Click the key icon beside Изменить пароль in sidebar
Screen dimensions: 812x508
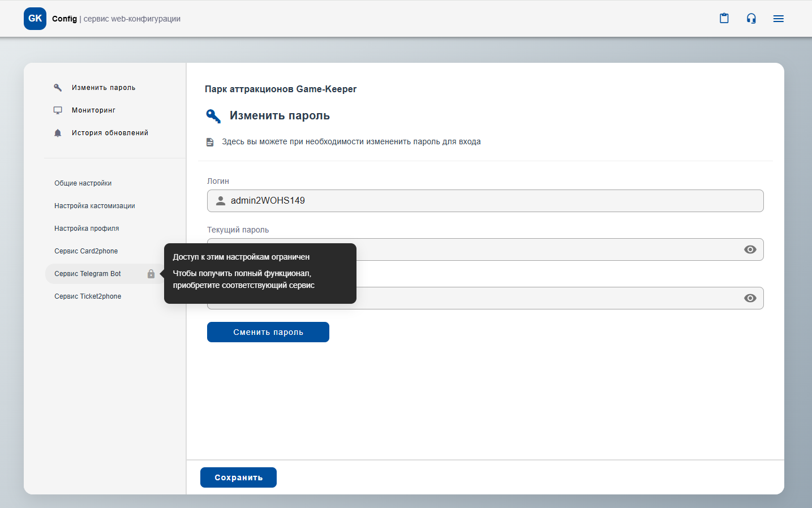[x=58, y=88]
